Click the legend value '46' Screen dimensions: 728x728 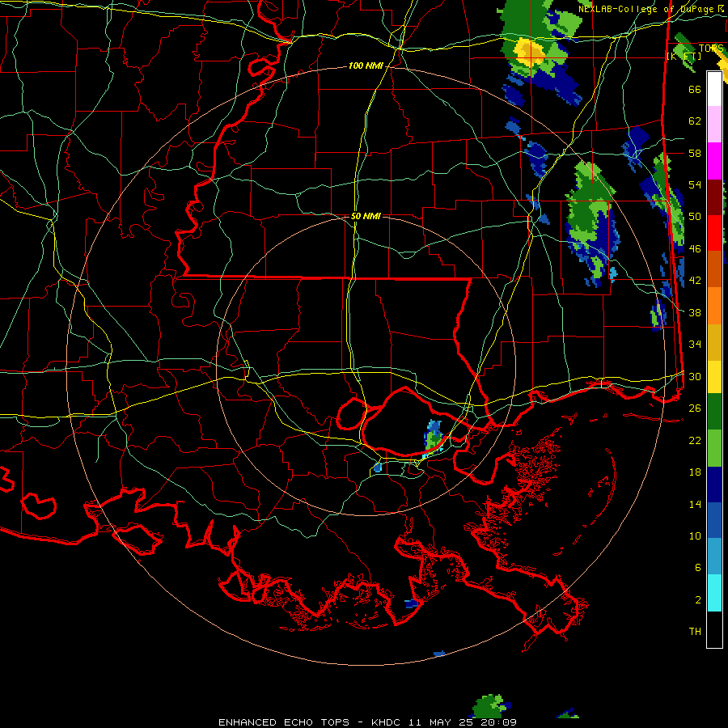click(695, 249)
